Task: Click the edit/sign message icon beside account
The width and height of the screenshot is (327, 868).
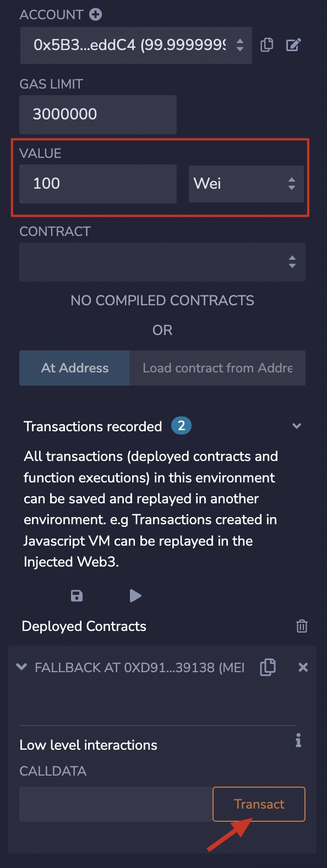Action: [x=293, y=45]
